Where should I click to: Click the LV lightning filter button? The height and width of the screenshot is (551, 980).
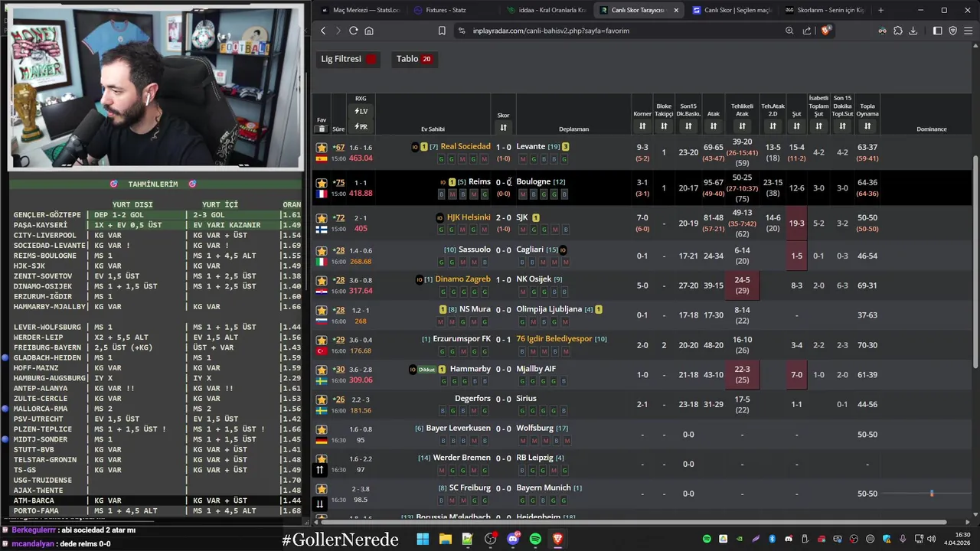click(361, 112)
